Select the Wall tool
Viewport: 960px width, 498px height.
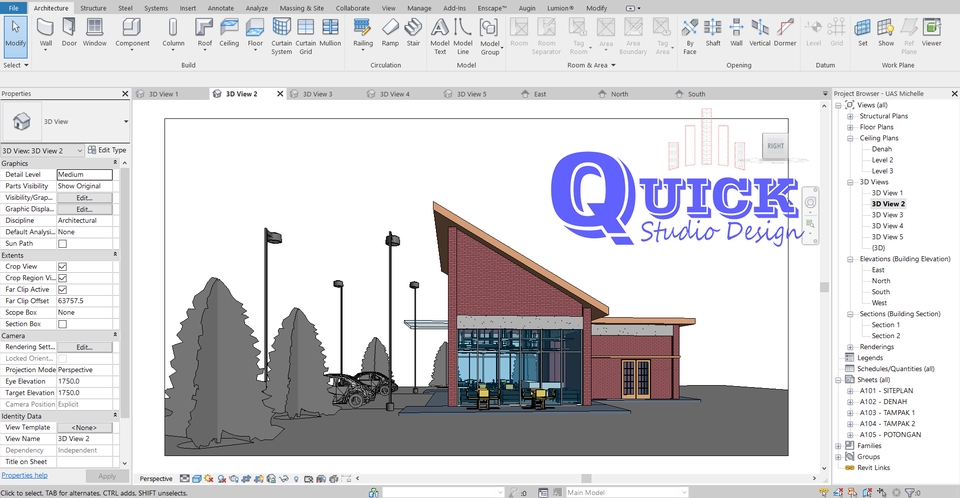coord(45,32)
